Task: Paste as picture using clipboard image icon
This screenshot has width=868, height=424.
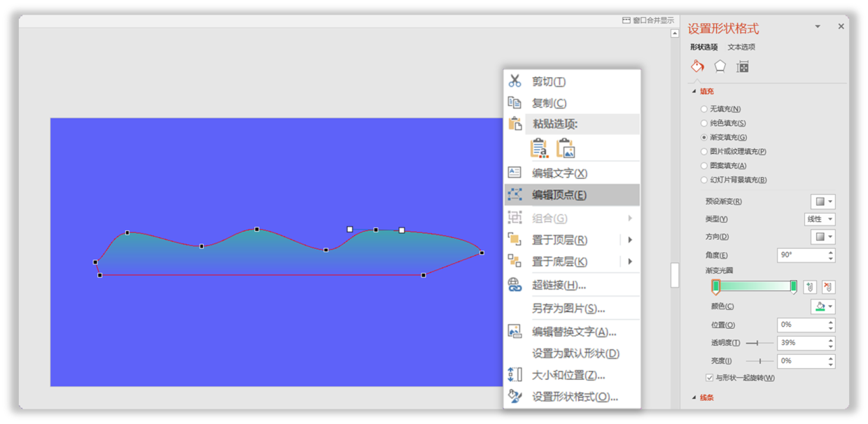Action: click(x=566, y=148)
